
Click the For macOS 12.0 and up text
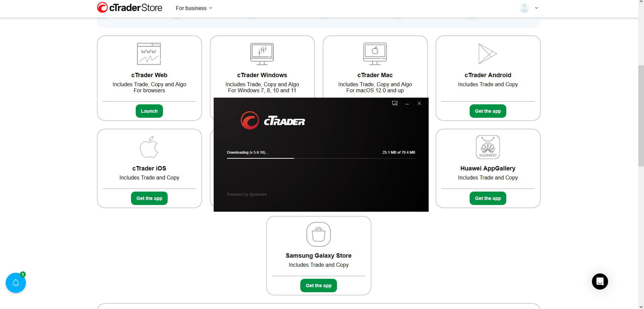click(375, 91)
